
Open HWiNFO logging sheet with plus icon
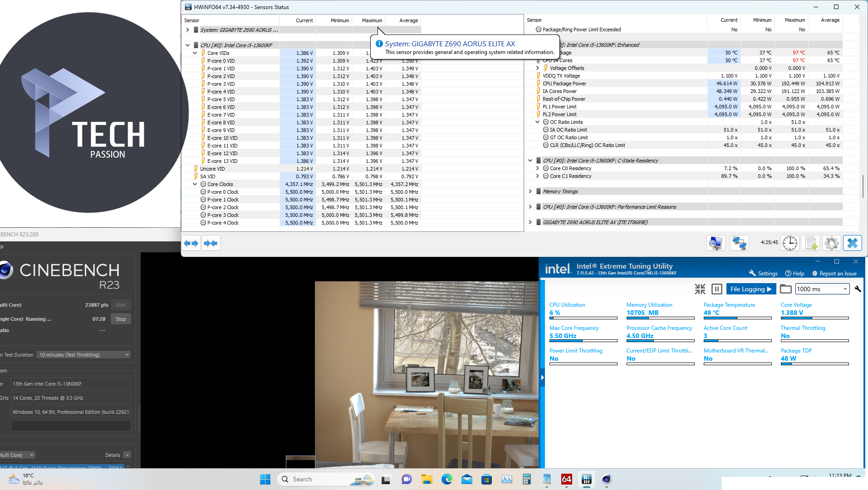(811, 244)
